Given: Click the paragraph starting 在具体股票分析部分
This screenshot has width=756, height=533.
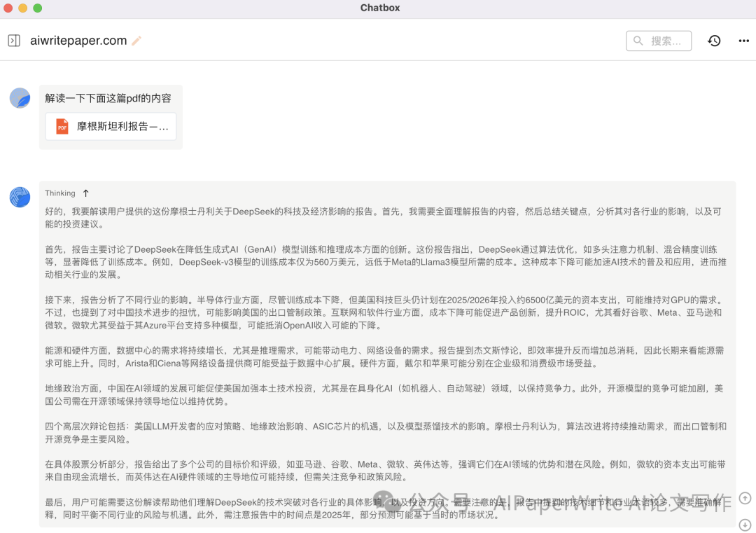Looking at the screenshot, I should (x=385, y=471).
